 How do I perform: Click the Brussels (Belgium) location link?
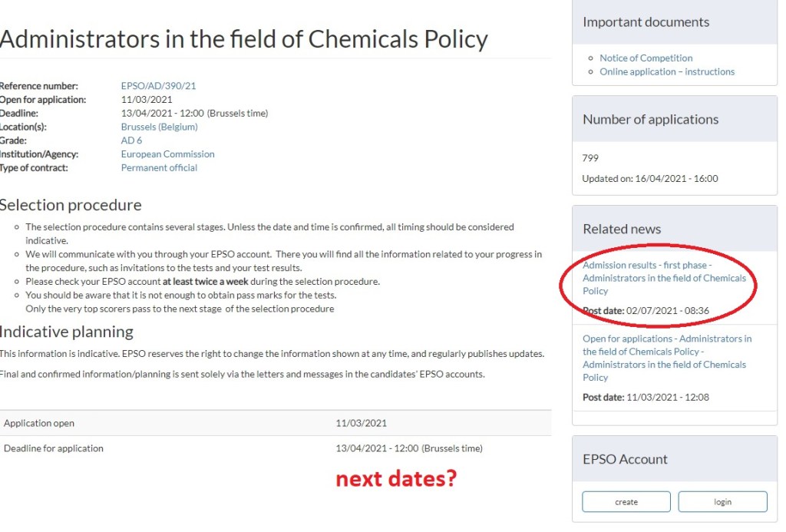[159, 127]
